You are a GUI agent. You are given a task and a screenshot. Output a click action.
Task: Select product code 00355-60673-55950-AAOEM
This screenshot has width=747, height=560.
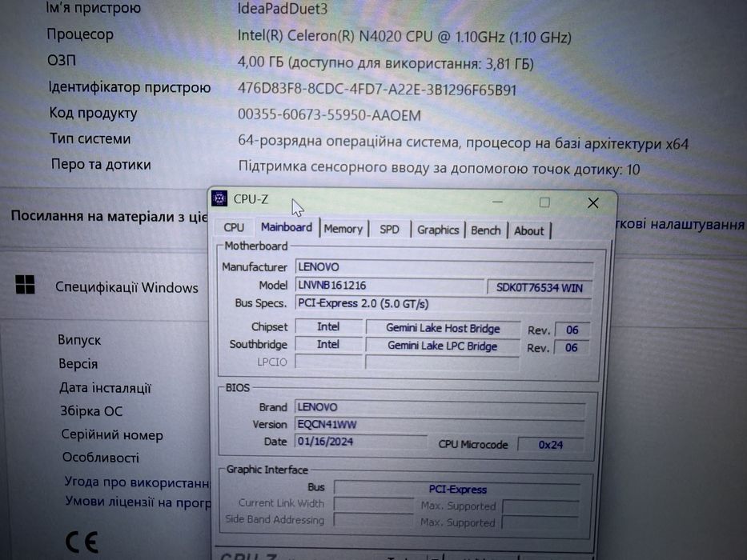329,114
